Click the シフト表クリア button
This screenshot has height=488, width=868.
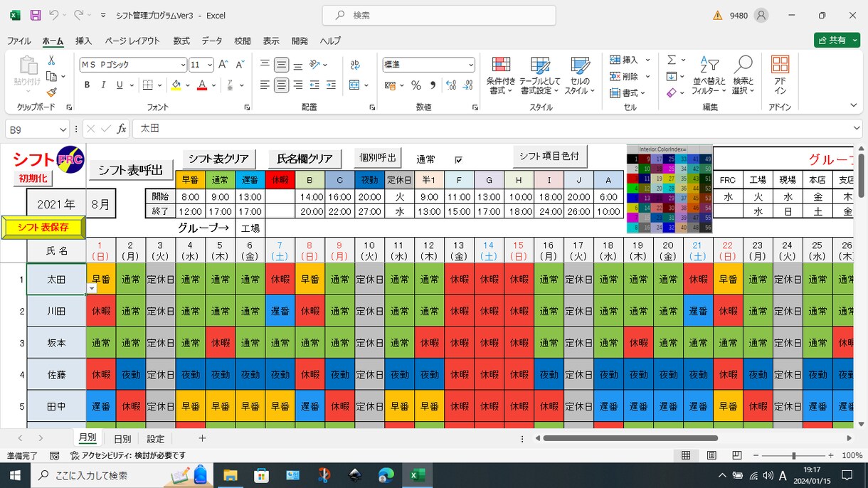click(x=218, y=159)
